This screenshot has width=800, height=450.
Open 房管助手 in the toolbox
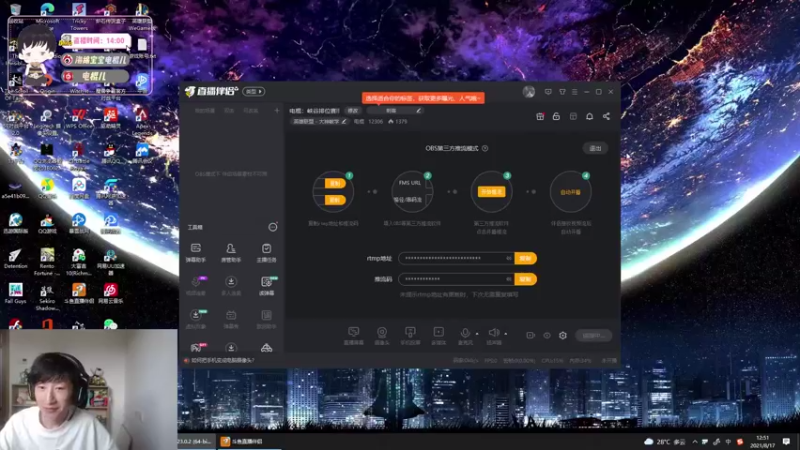231,253
